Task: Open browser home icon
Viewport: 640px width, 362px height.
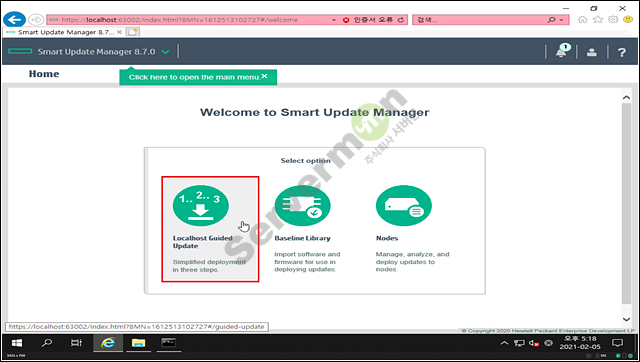Action: tap(582, 20)
